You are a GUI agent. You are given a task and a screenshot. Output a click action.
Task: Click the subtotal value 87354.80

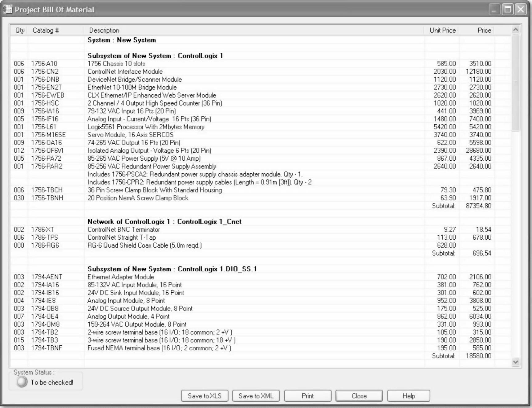tap(479, 206)
